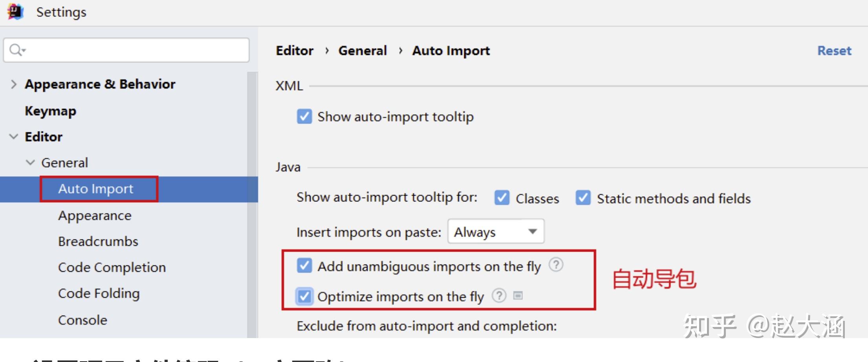Open the Code Completion settings page

click(x=112, y=267)
